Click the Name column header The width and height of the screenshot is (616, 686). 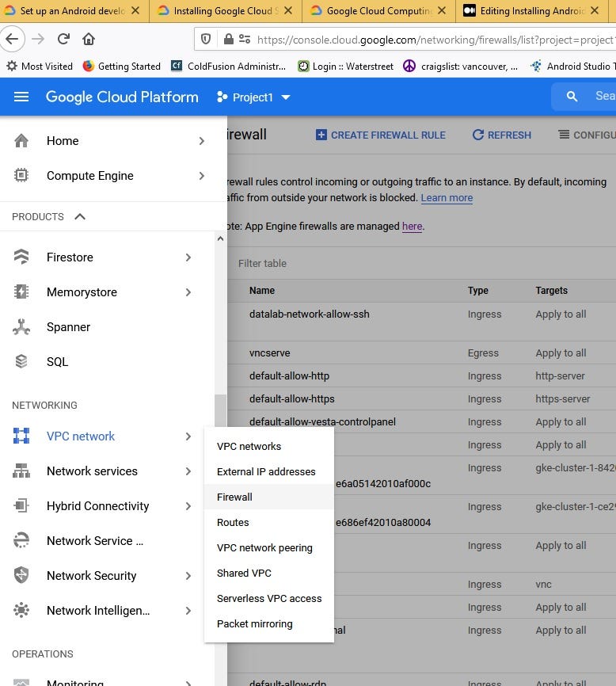click(x=262, y=291)
